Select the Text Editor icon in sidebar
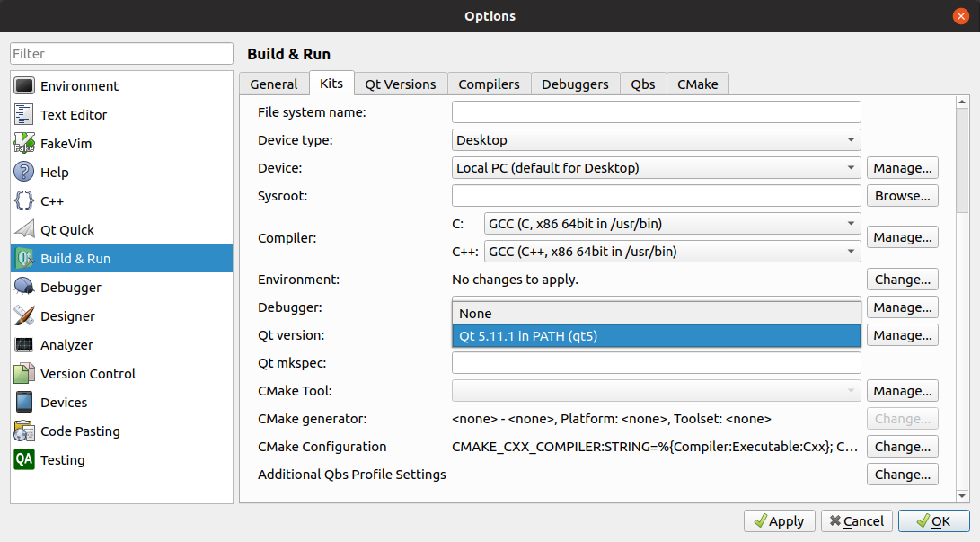 coord(24,115)
